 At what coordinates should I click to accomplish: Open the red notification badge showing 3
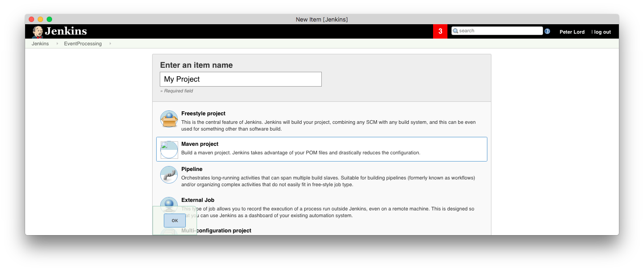pyautogui.click(x=440, y=31)
